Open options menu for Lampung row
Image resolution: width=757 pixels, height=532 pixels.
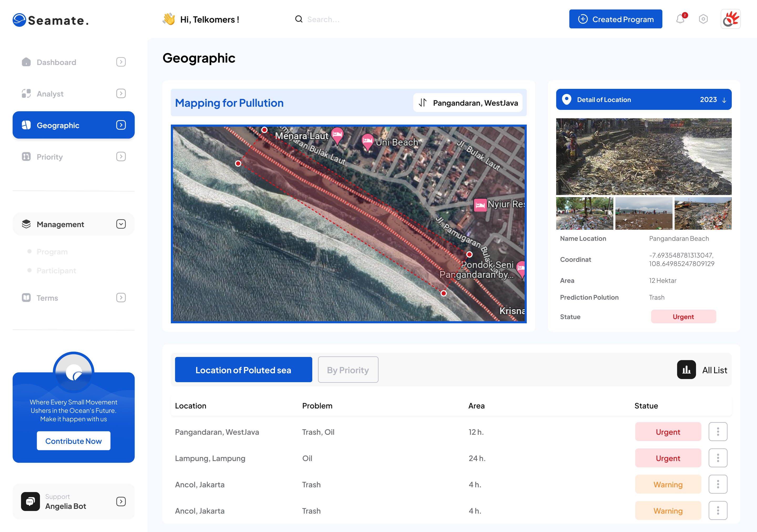(x=718, y=458)
